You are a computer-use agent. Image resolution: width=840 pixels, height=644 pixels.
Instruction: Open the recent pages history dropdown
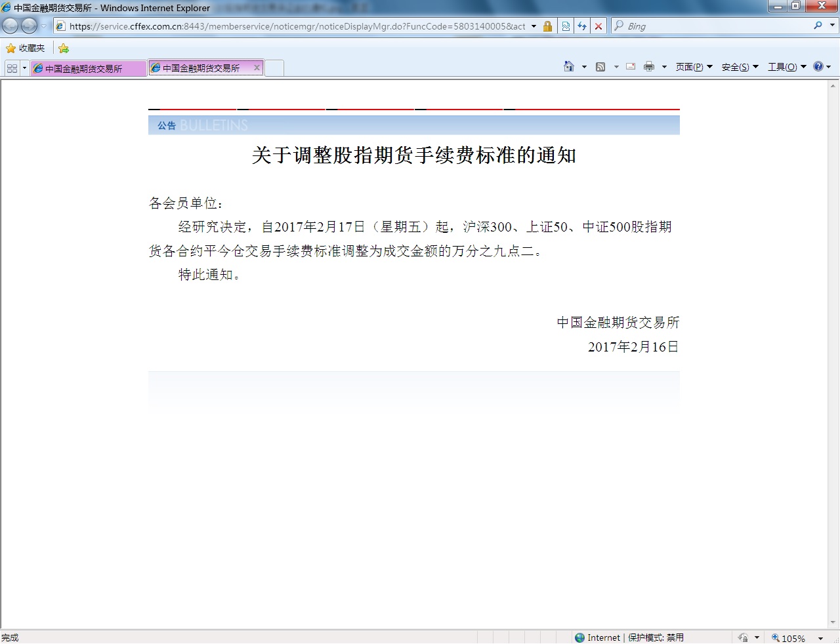coord(44,26)
